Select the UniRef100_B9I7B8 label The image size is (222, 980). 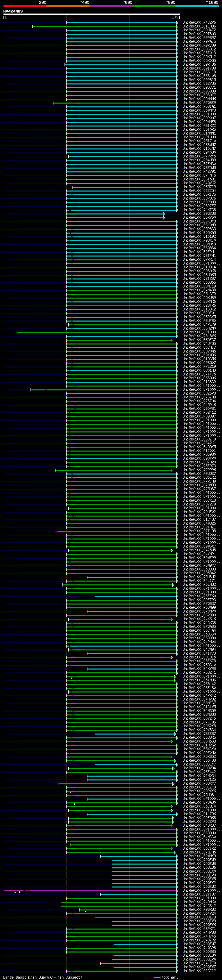pos(199,68)
